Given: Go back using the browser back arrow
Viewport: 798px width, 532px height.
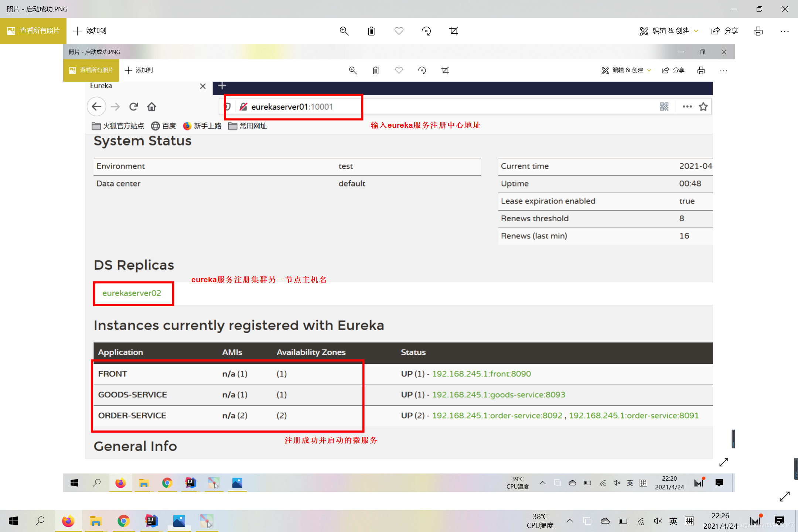Looking at the screenshot, I should pyautogui.click(x=96, y=107).
